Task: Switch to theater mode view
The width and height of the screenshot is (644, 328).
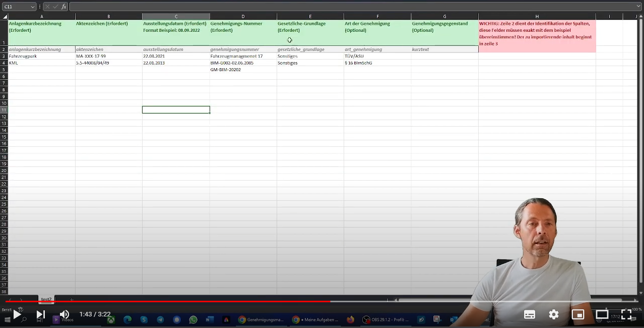Action: tap(602, 315)
